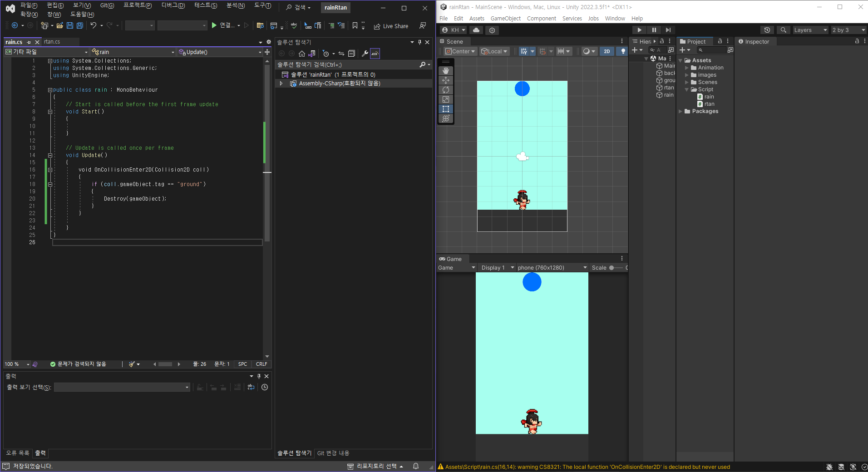Click the Solution Explorer Home icon
Viewport: 868px width, 472px height.
click(302, 54)
